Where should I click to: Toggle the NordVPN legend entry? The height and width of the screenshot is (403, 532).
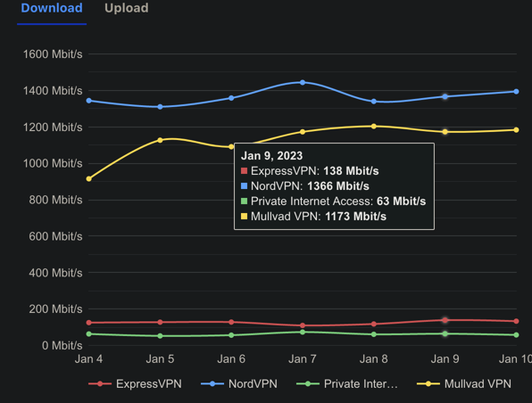click(x=239, y=383)
